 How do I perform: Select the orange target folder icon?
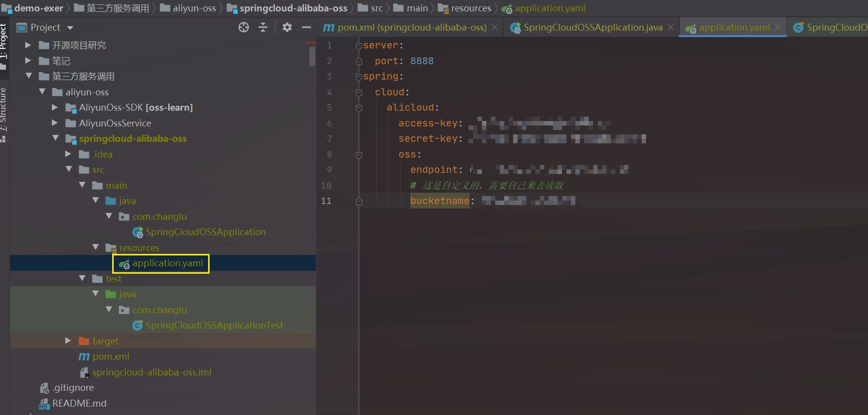point(84,341)
